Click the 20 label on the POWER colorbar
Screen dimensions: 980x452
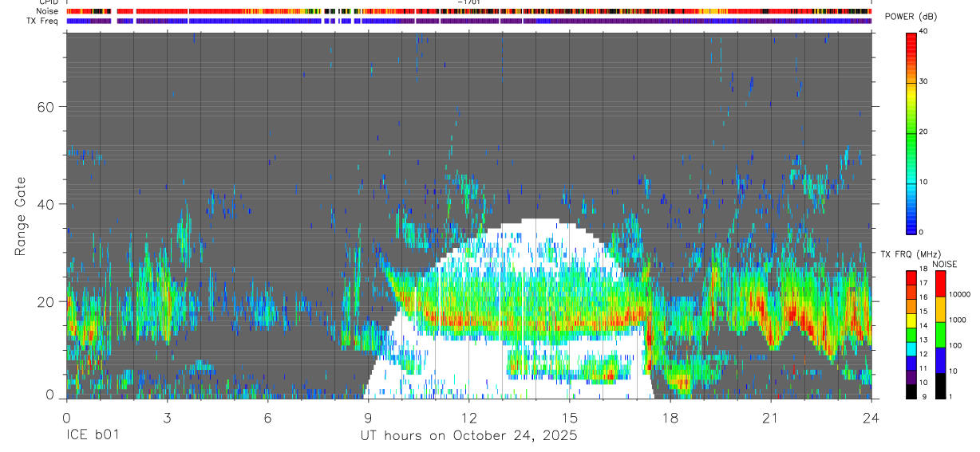point(923,132)
